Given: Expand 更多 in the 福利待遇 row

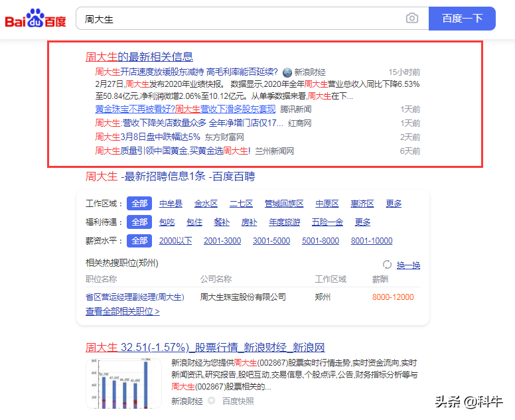Looking at the screenshot, I should [x=362, y=222].
